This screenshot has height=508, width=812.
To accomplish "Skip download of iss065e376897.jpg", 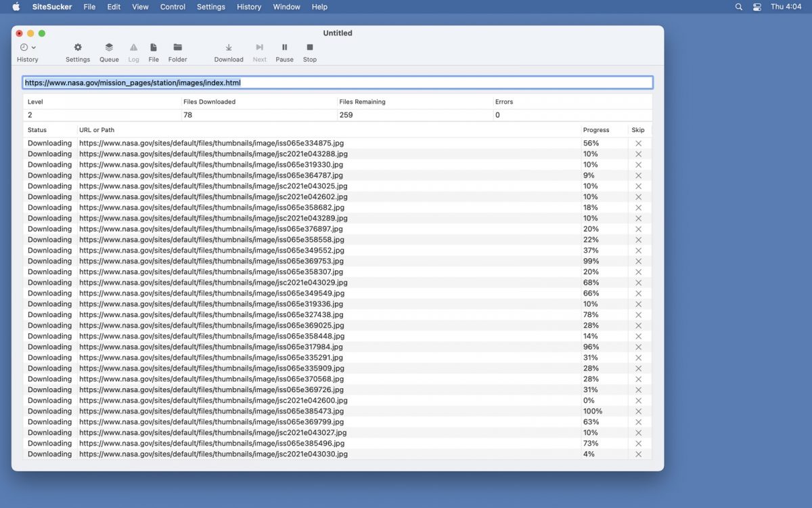I will (x=638, y=229).
